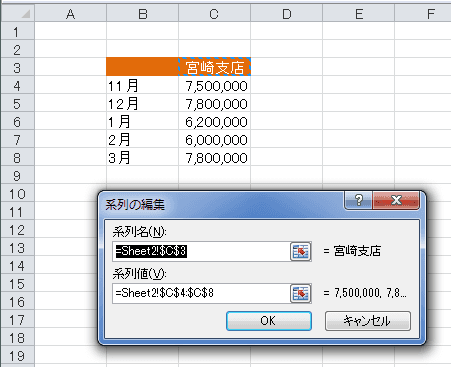Select column B header
This screenshot has height=367, width=451.
pos(143,14)
